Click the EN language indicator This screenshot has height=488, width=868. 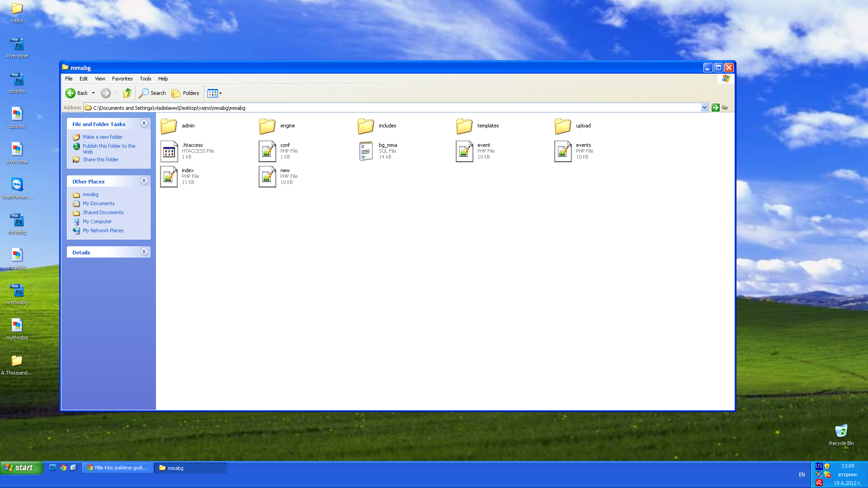pos(802,474)
